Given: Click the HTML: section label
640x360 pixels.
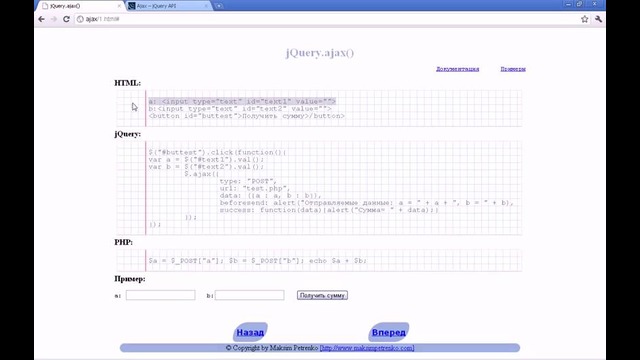Looking at the screenshot, I should tap(127, 83).
